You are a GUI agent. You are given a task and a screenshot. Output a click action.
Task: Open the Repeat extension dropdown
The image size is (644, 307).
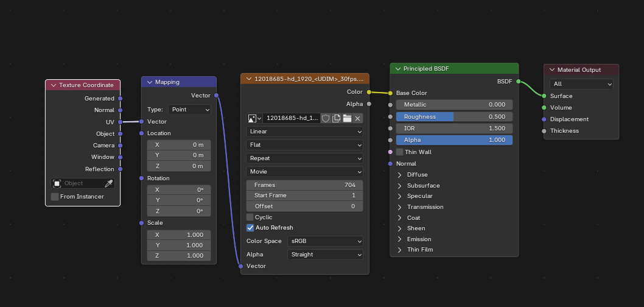(304, 158)
